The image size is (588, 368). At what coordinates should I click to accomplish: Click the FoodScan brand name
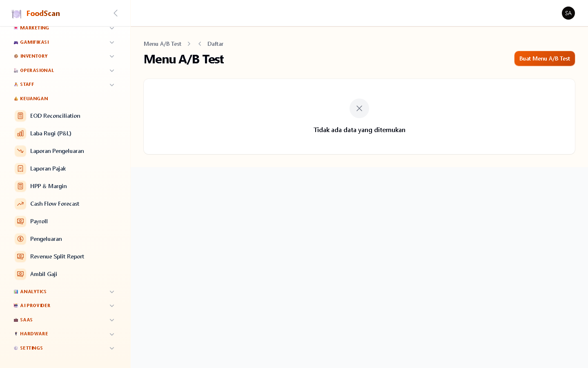pos(43,13)
